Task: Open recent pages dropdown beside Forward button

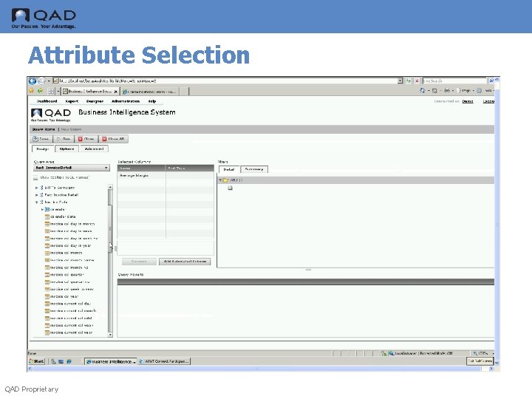Action: (x=49, y=81)
